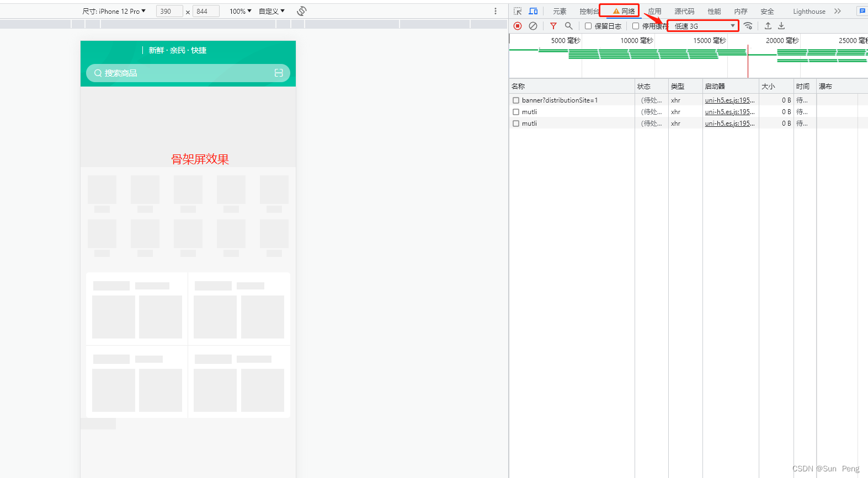The image size is (868, 478).
Task: Click the 搜索商品 search box
Action: click(x=188, y=73)
